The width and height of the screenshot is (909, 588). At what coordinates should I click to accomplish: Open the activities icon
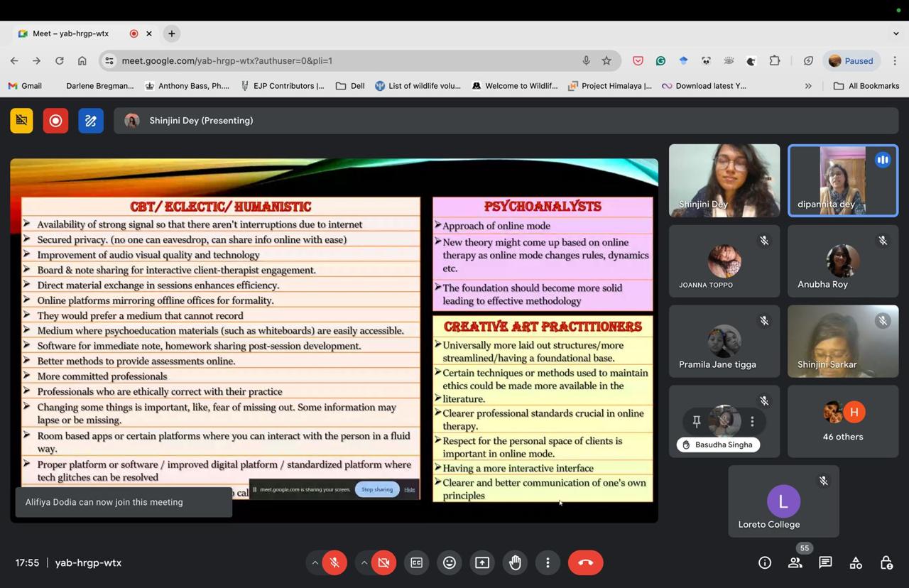coord(856,562)
